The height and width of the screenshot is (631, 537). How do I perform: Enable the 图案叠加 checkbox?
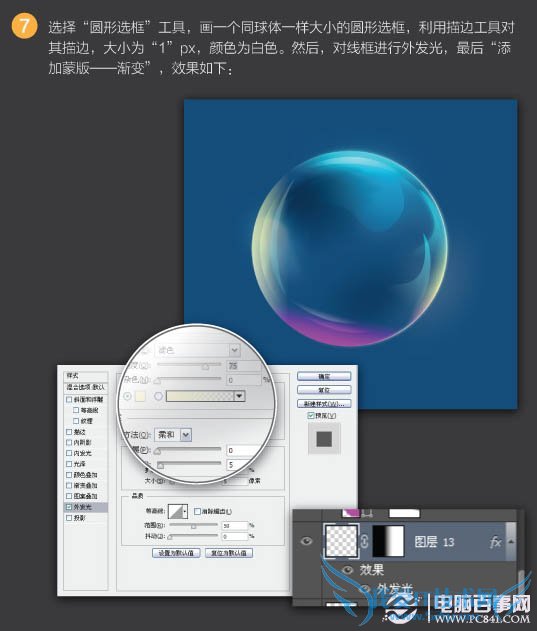coord(69,496)
